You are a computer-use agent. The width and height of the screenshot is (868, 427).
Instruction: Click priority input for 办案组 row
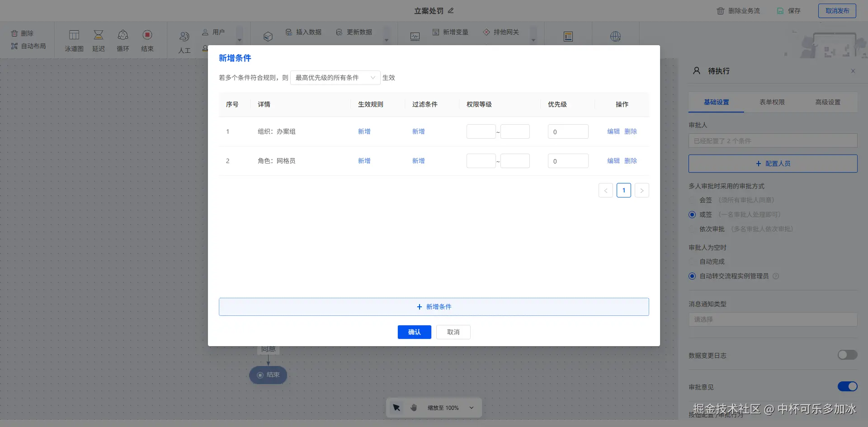pos(568,131)
